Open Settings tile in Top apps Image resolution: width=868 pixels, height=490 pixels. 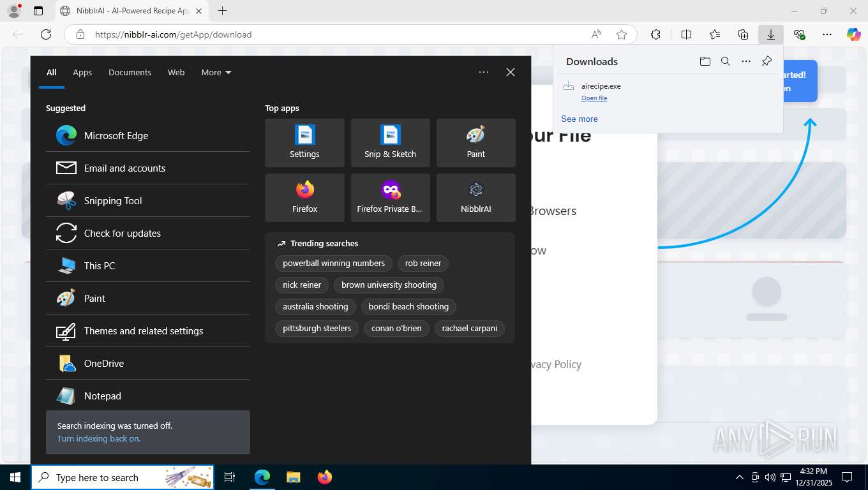304,143
